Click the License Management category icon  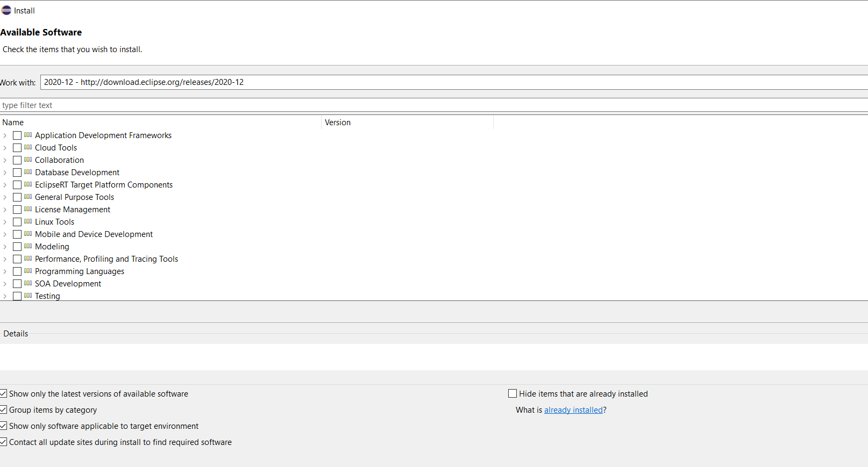[28, 209]
